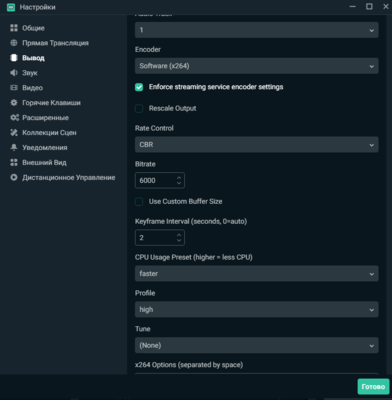Click the Коллекции Сцен icon
Screen dimensions: 392x400
pos(14,133)
